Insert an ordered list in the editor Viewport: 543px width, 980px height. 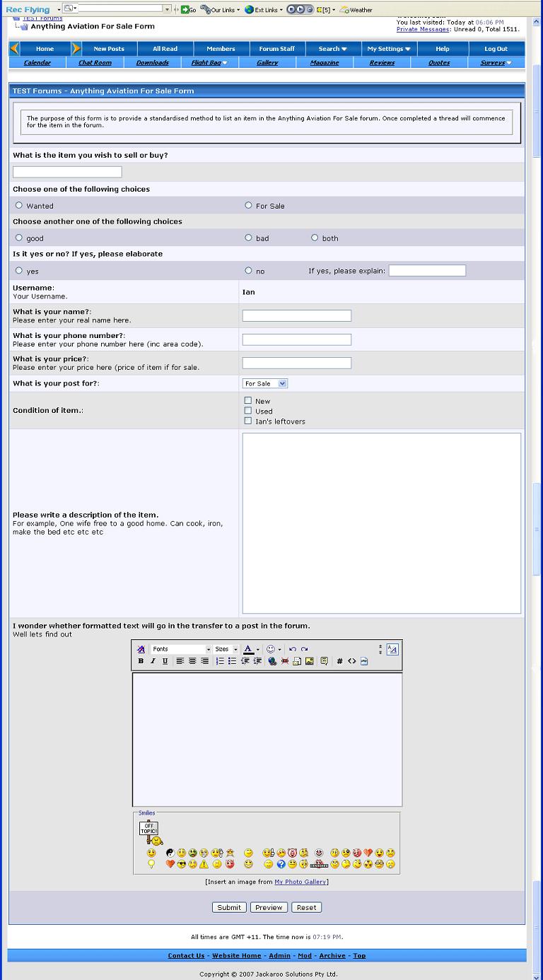(x=220, y=661)
